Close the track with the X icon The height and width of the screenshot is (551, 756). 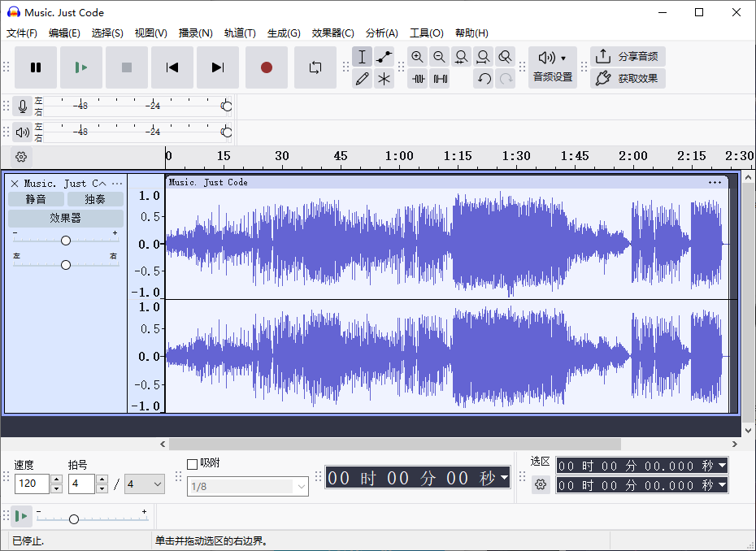[15, 184]
